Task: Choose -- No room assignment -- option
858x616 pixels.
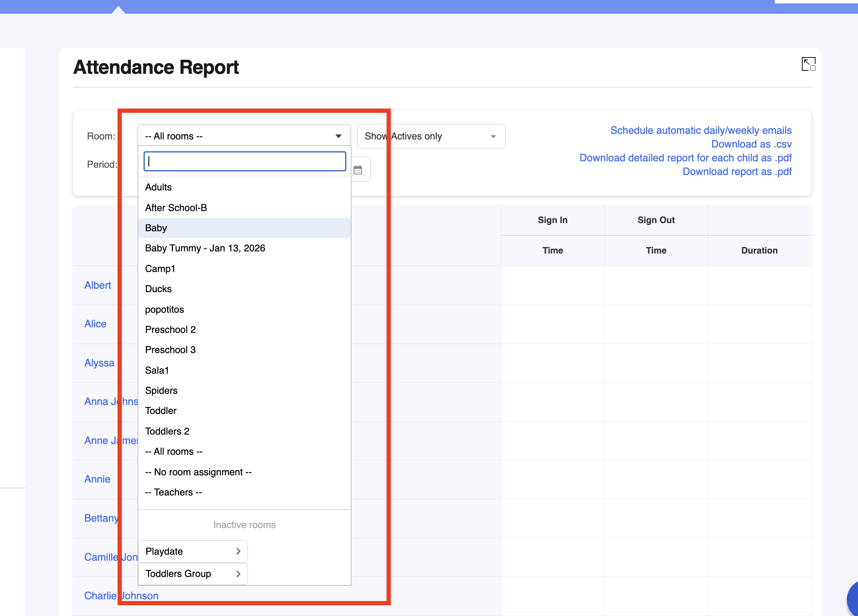Action: [198, 472]
